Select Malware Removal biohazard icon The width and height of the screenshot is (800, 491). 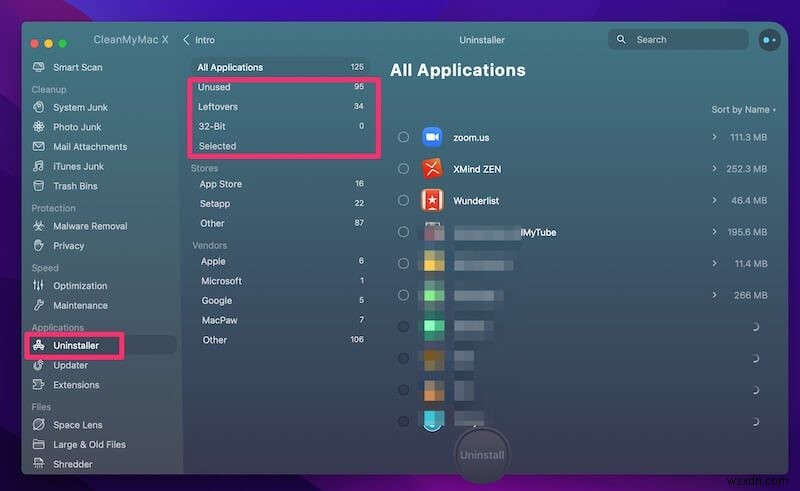pyautogui.click(x=38, y=226)
